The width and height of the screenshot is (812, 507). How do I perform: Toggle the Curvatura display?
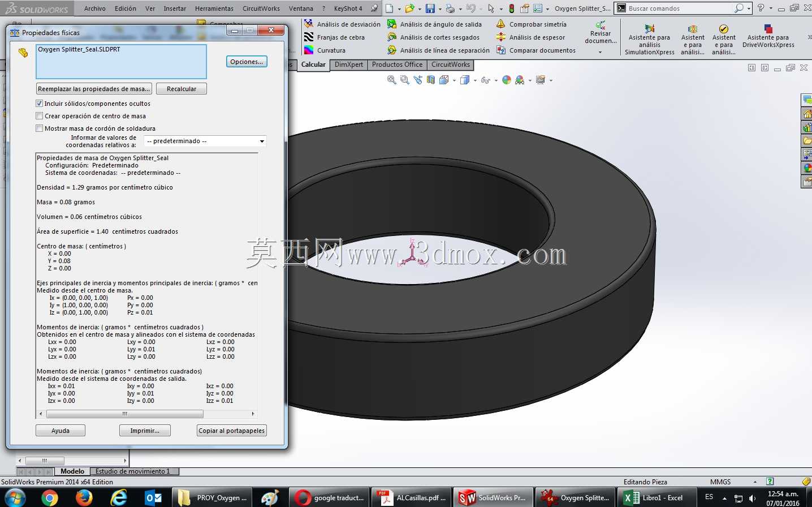325,50
